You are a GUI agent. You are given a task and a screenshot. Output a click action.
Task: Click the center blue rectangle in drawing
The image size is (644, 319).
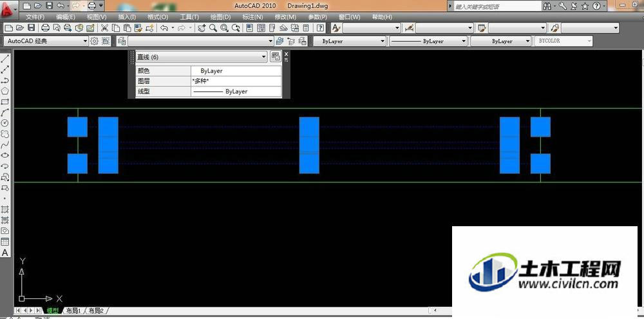[309, 145]
